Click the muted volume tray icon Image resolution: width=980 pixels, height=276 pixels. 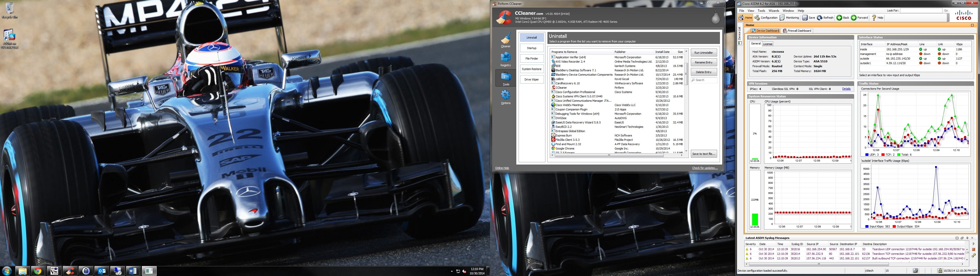464,271
